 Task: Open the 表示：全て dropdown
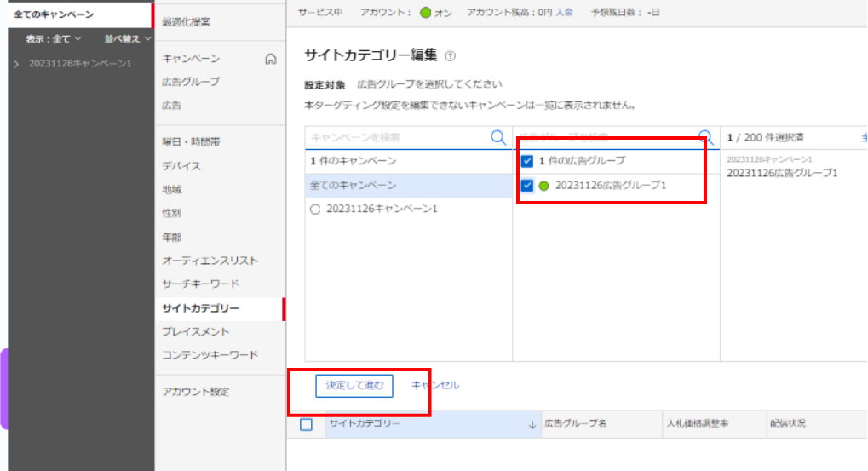(x=53, y=39)
